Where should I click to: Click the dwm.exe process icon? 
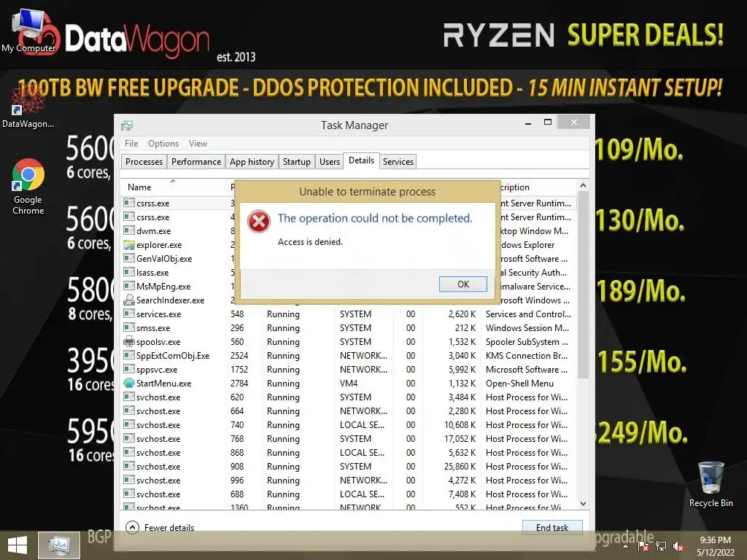pos(128,230)
